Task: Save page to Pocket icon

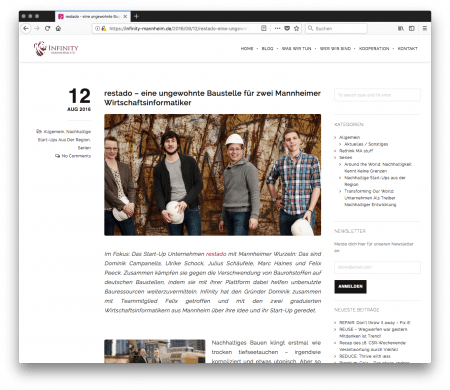Action: 287,28
